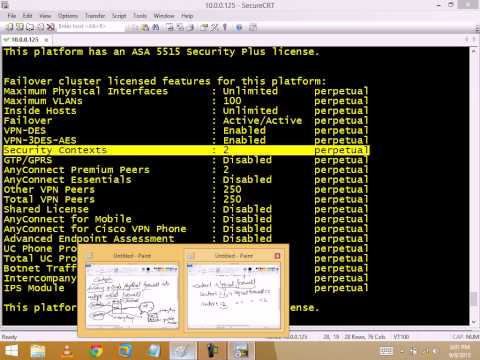480x360 pixels.
Task: Click the touch keyboard tray icon
Action: click(x=386, y=351)
